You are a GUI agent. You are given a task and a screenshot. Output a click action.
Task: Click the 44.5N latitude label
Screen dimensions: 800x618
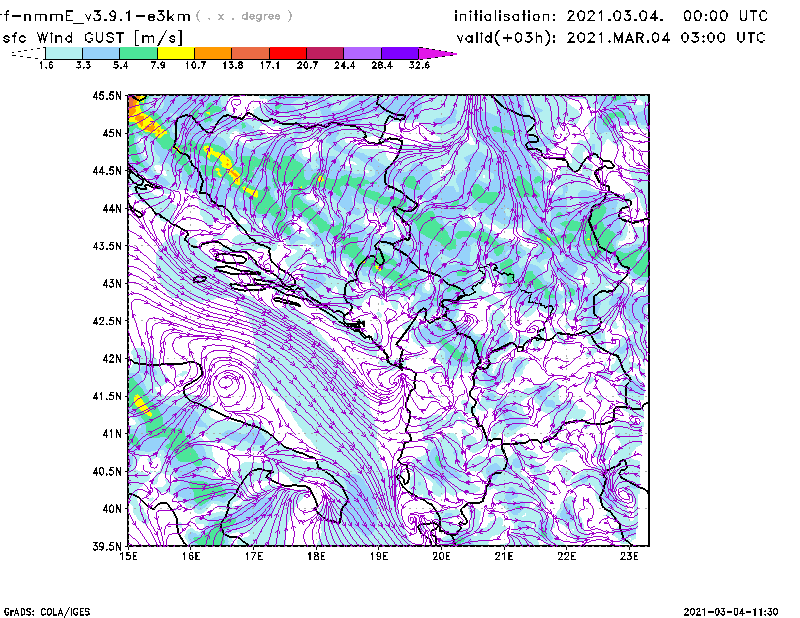(x=107, y=170)
